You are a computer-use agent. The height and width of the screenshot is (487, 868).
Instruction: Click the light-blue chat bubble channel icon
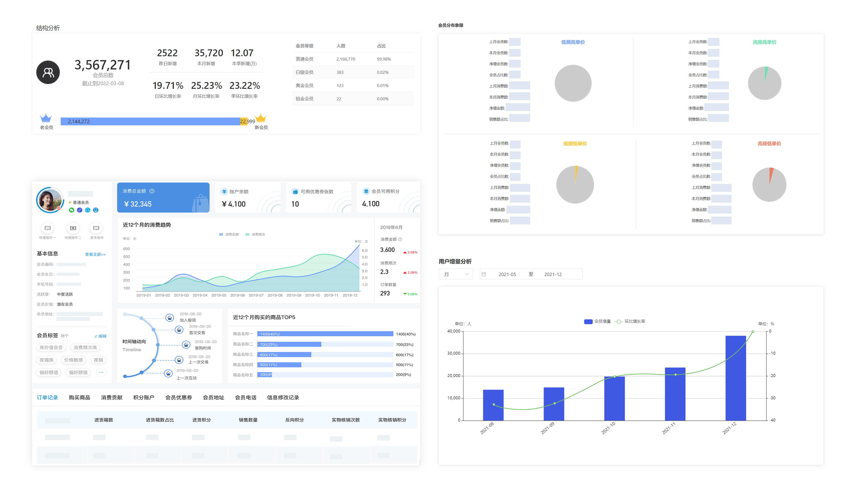click(88, 210)
